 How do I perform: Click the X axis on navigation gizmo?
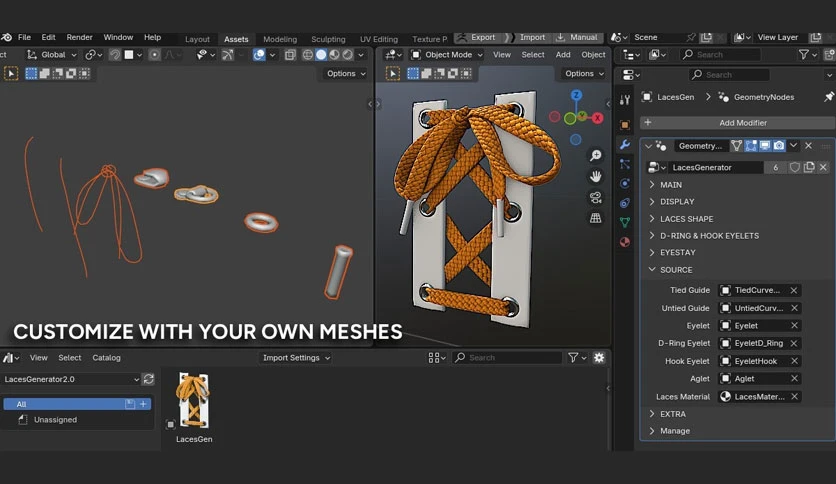coord(597,118)
